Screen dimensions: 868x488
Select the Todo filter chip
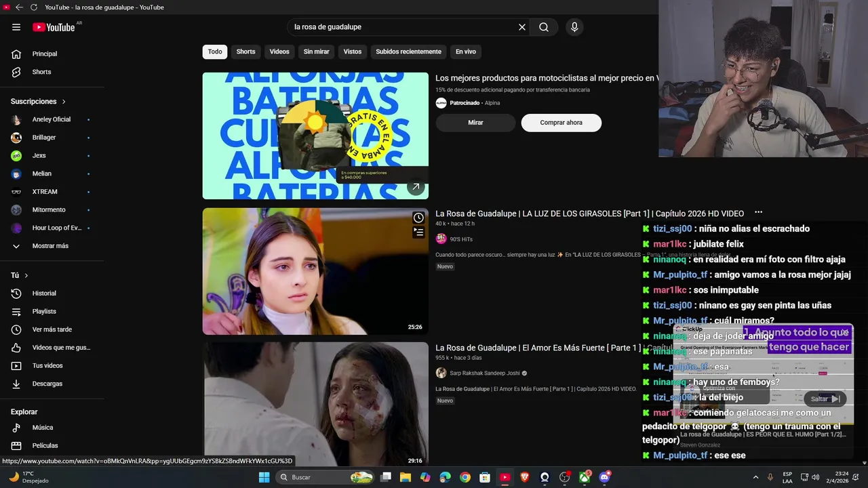(x=215, y=52)
